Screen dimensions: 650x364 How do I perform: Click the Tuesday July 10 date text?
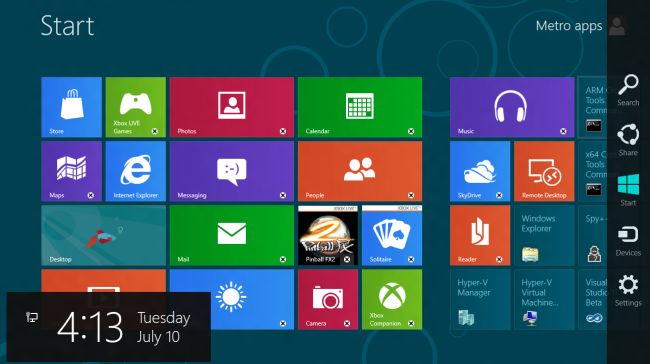click(x=164, y=327)
